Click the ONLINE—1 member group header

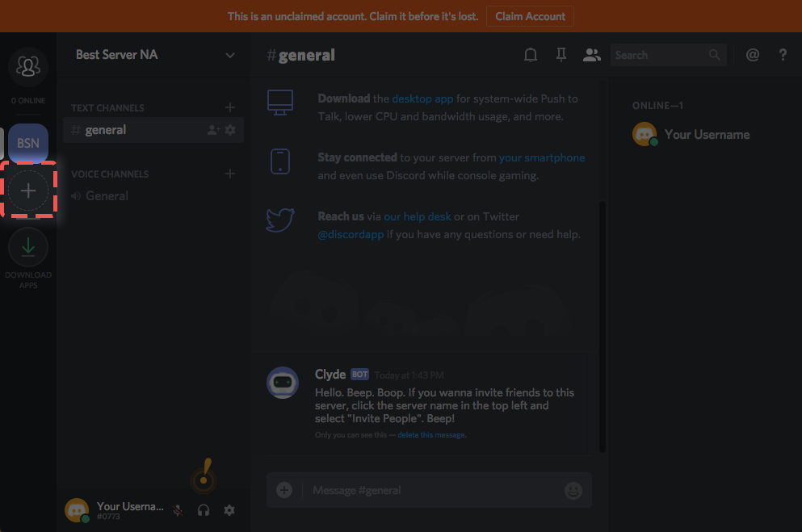(657, 106)
